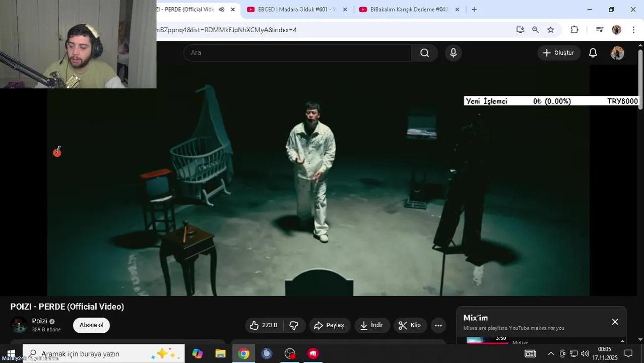The width and height of the screenshot is (644, 363).
Task: Open Copilot from the taskbar
Action: (x=197, y=353)
